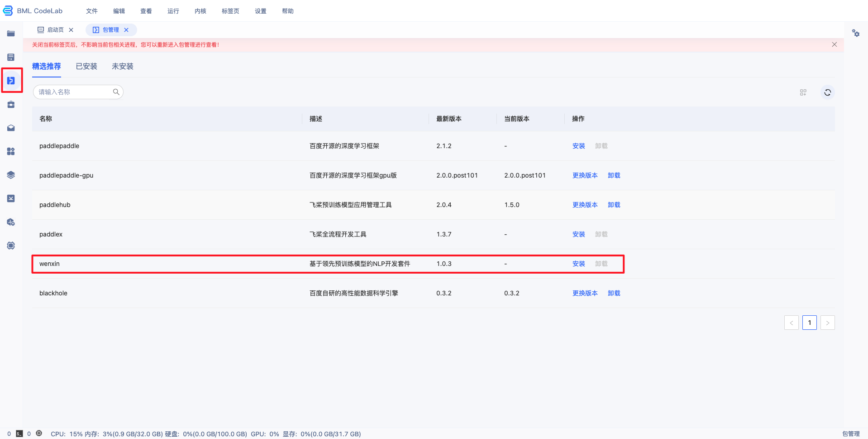Open the stacked layers icon in sidebar

(x=11, y=175)
